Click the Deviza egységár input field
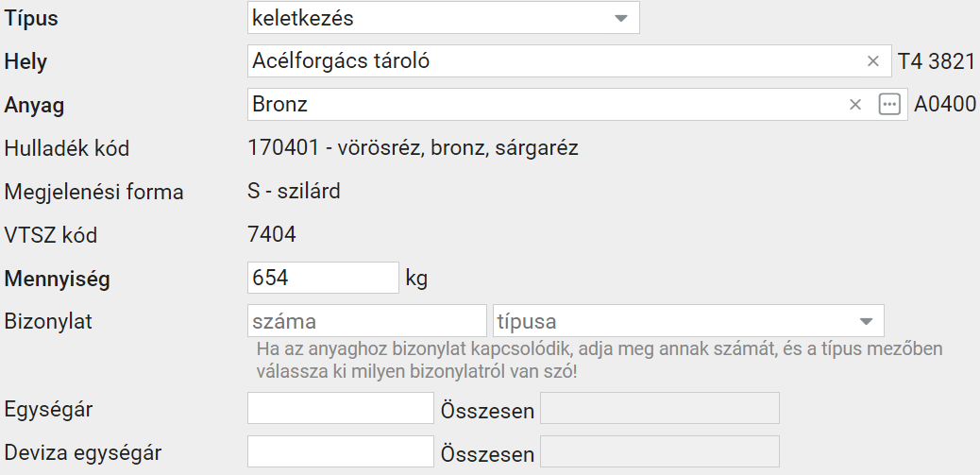This screenshot has height=475, width=980. pos(341,451)
